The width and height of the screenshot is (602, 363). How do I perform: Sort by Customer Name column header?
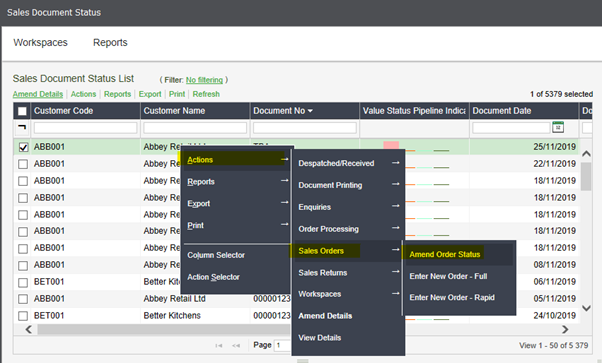click(195, 111)
